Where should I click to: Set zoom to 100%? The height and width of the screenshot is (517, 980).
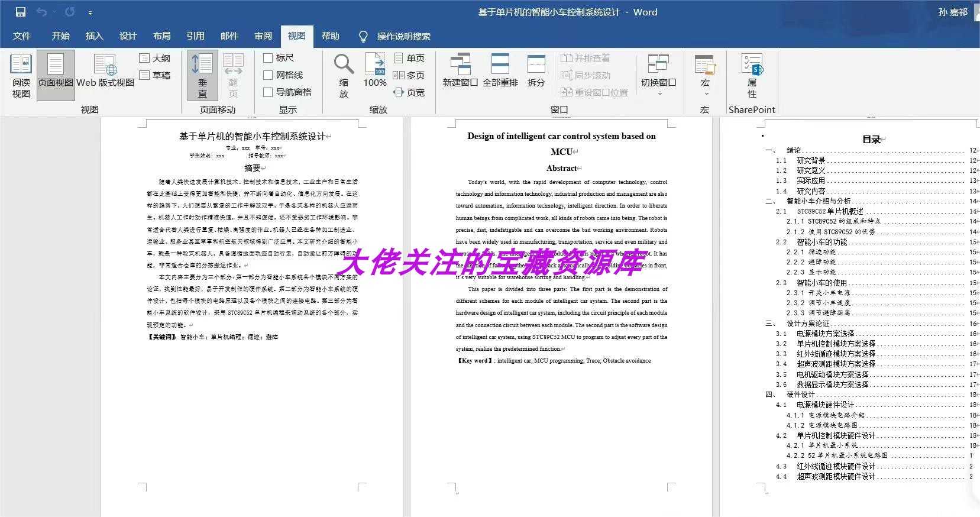(x=375, y=71)
